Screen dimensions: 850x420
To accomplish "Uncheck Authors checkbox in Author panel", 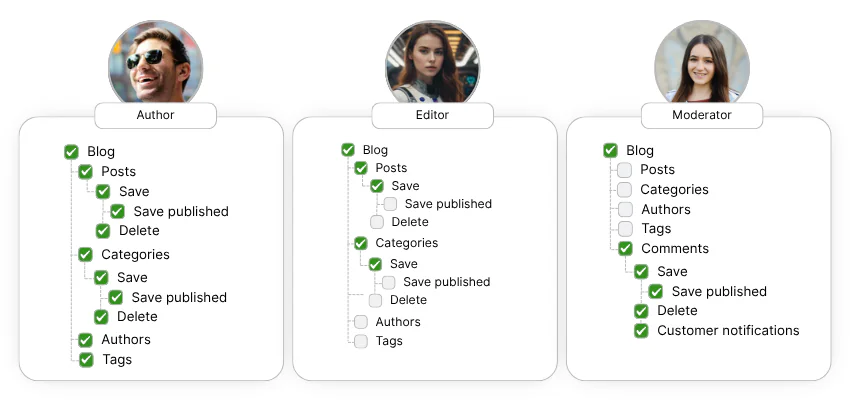I will tap(86, 340).
